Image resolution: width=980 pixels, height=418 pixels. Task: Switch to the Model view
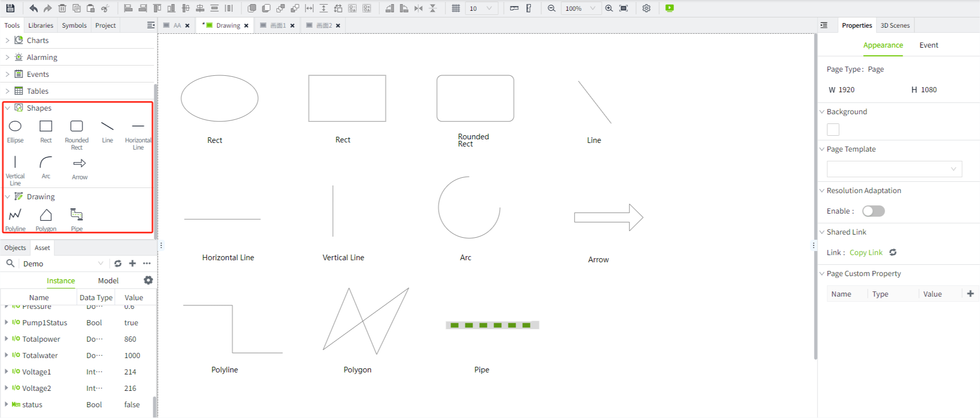(108, 281)
